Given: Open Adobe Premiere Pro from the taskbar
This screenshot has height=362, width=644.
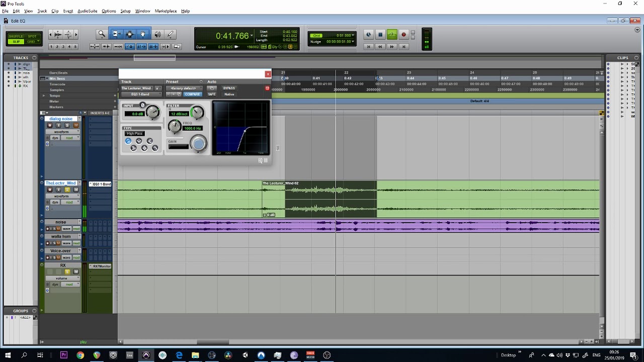Looking at the screenshot, I should tap(63, 355).
